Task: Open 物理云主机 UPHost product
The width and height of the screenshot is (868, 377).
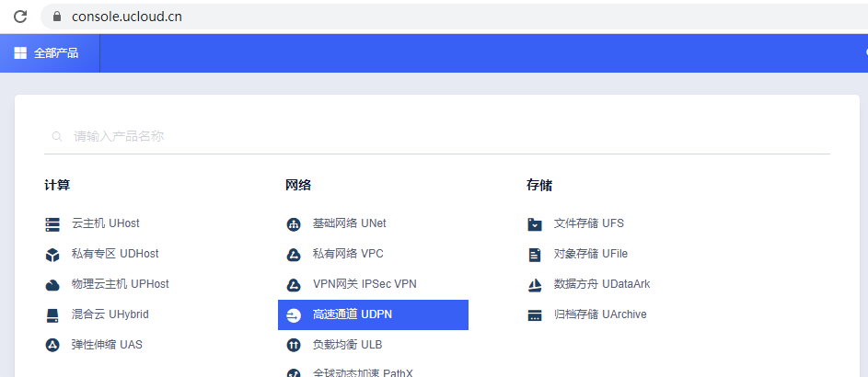Action: (x=121, y=284)
